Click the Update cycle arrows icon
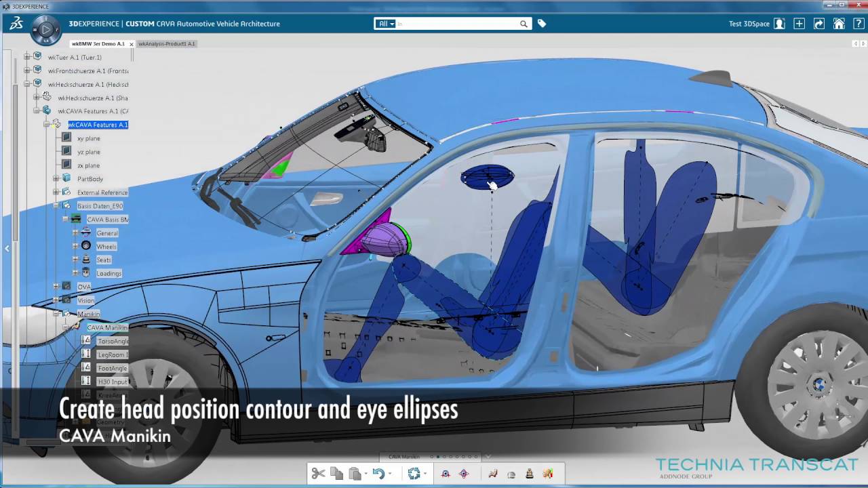This screenshot has height=488, width=868. (414, 474)
